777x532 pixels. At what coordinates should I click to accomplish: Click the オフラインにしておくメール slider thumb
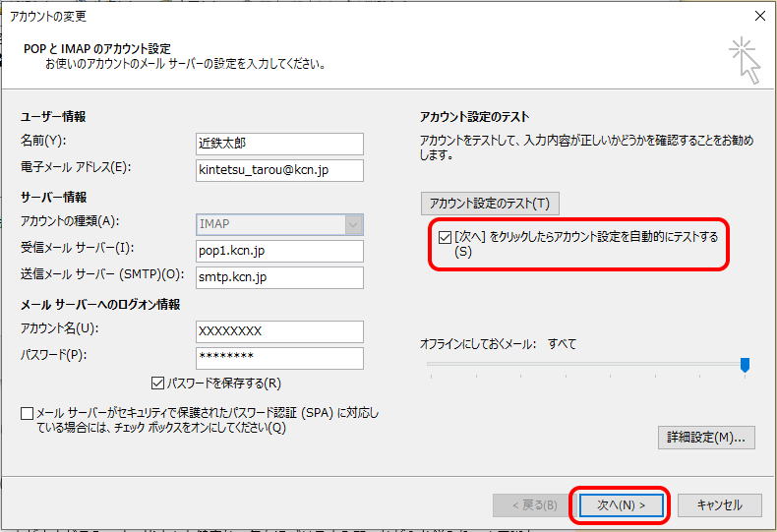tap(745, 365)
